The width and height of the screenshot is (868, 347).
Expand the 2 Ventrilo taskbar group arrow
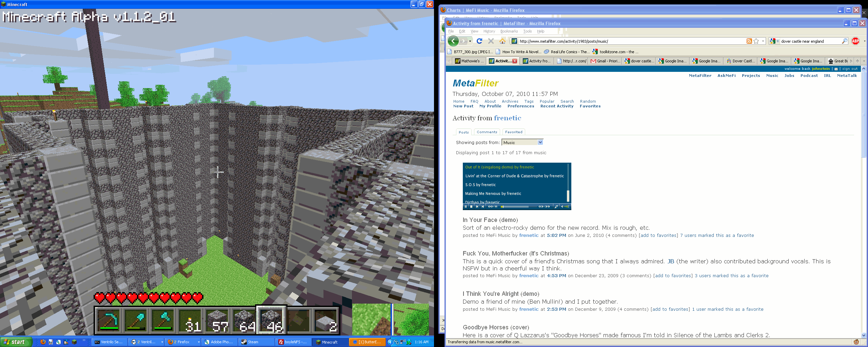162,342
